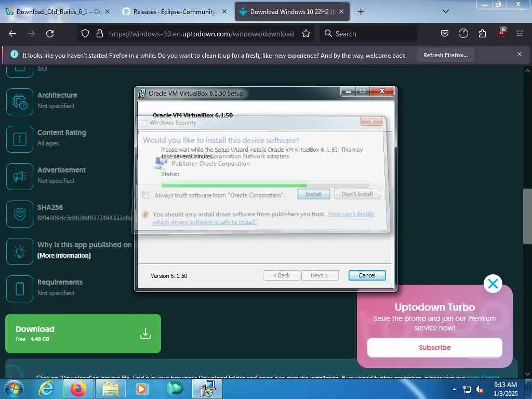Click the Content Rating info icon

tap(20, 139)
